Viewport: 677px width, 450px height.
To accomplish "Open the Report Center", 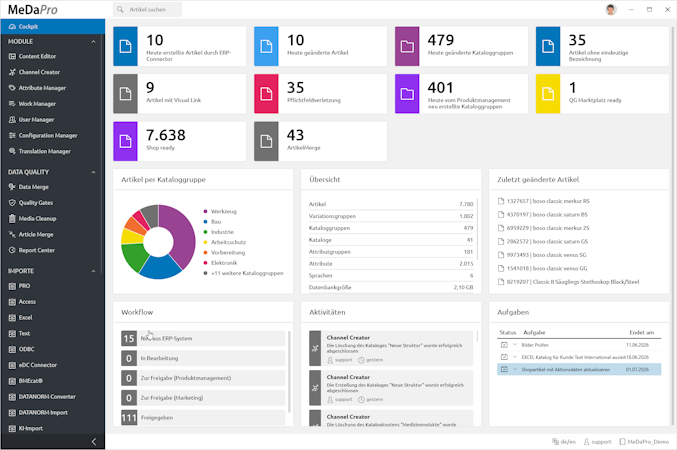I will pyautogui.click(x=36, y=250).
